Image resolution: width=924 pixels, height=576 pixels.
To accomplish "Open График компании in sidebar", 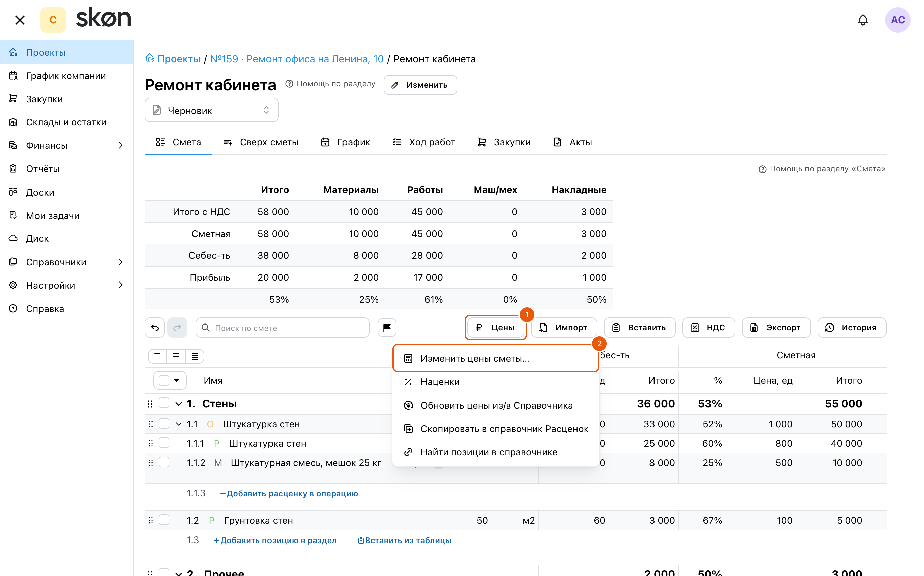I will pos(67,75).
